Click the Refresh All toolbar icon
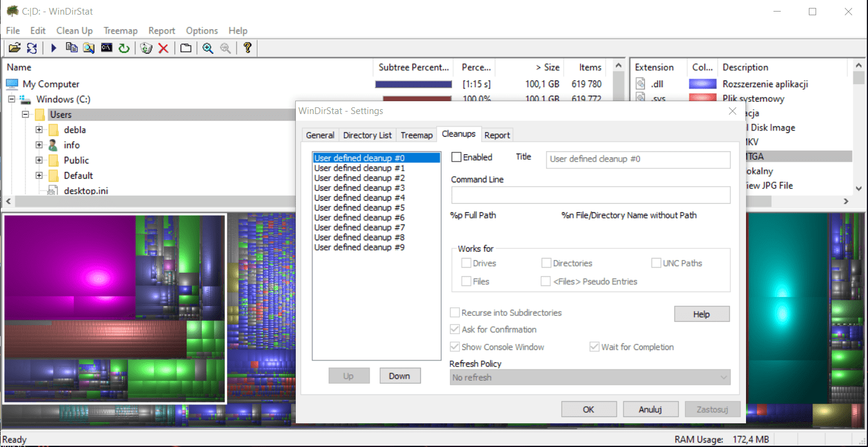This screenshot has height=447, width=868. (x=32, y=48)
